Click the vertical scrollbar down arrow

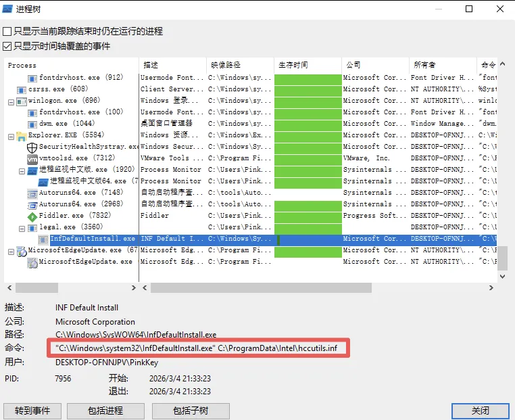(503, 277)
